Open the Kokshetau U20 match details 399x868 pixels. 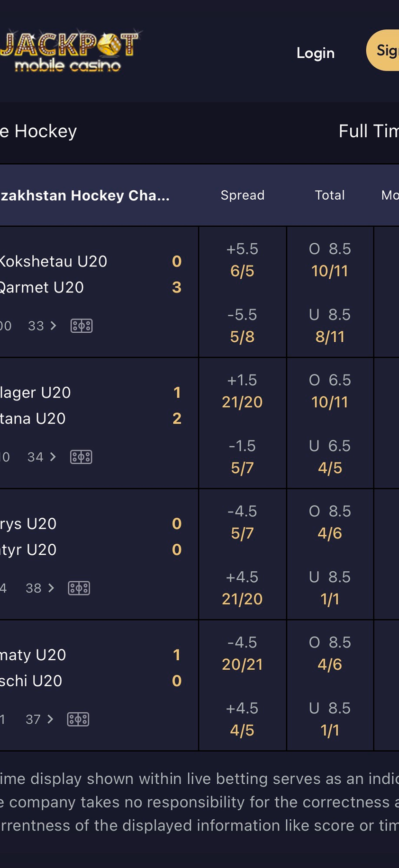point(53,261)
